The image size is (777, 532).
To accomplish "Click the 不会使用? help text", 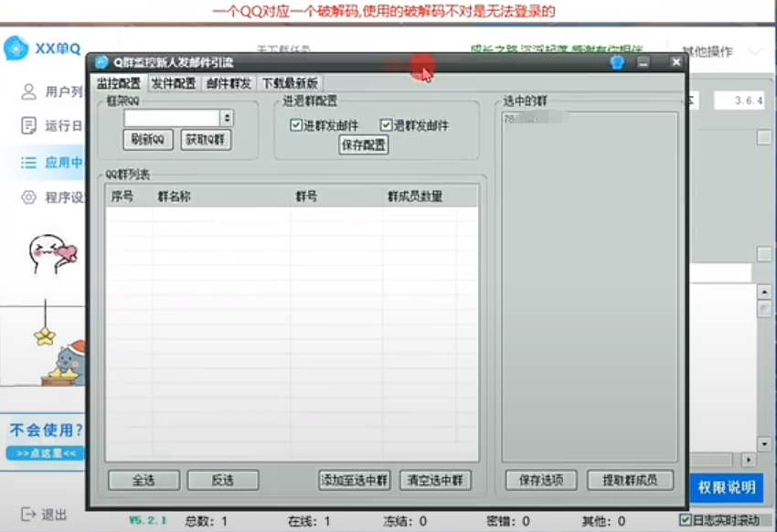I will [47, 431].
